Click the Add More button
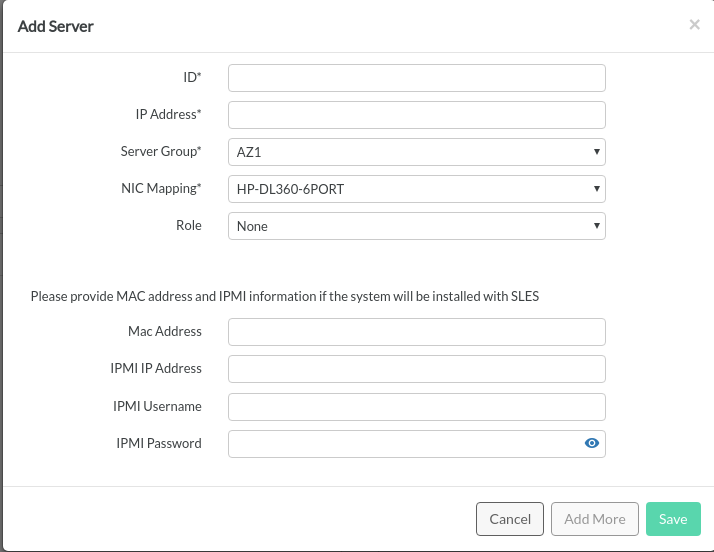Screen dimensions: 714x552 tap(594, 519)
